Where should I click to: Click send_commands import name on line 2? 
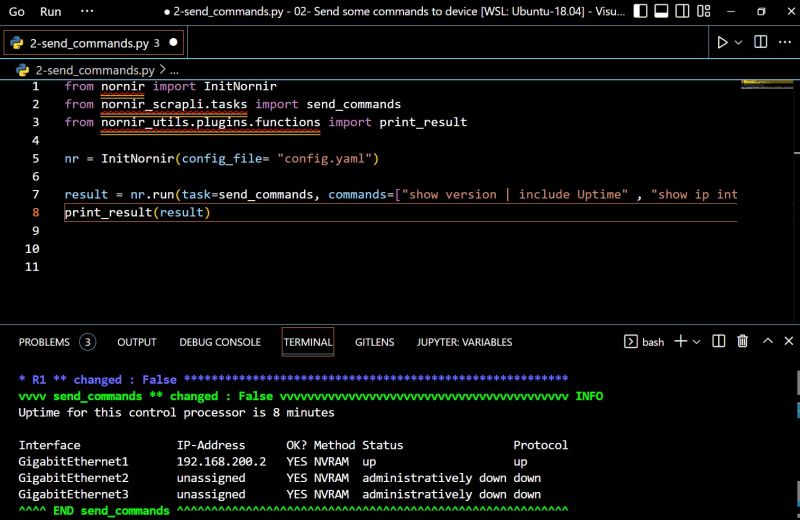tap(354, 104)
